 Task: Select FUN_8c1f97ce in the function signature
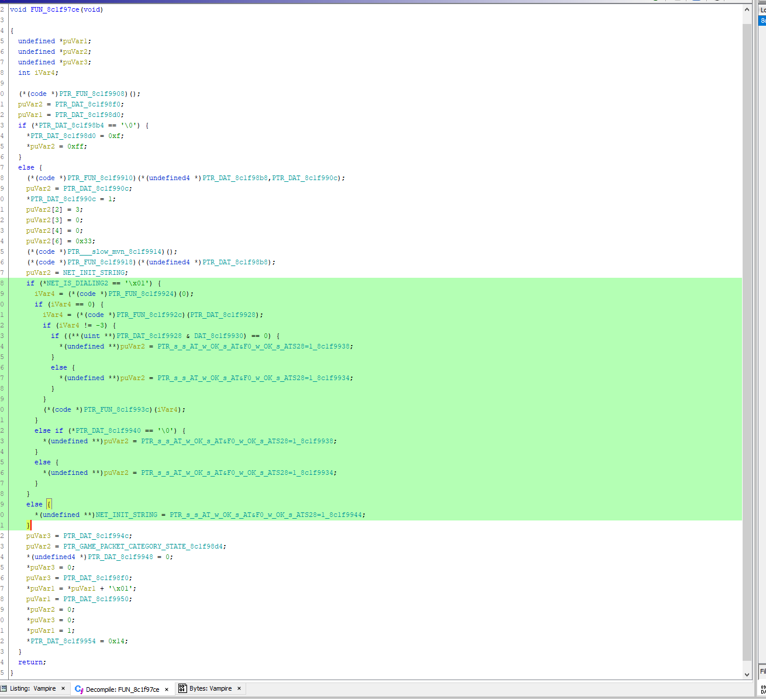(x=55, y=9)
